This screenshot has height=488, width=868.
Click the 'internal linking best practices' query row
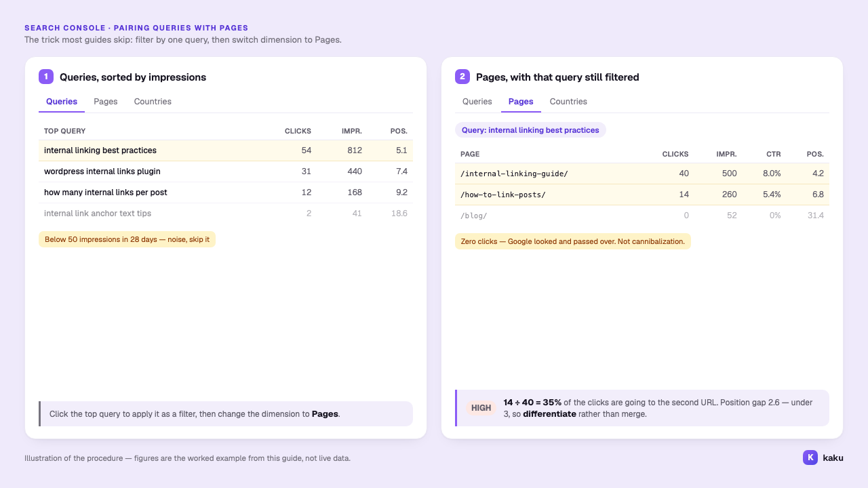[x=226, y=150]
